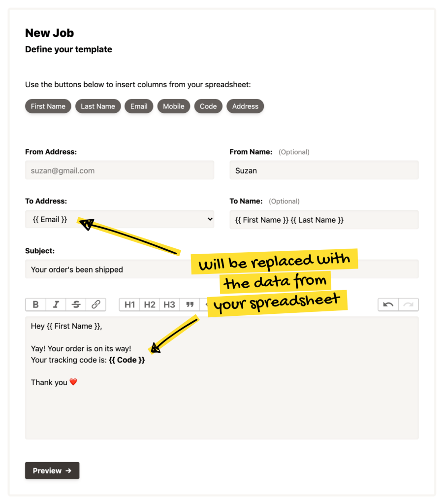The width and height of the screenshot is (444, 504).
Task: Toggle bold formatting in the editor
Action: (35, 304)
